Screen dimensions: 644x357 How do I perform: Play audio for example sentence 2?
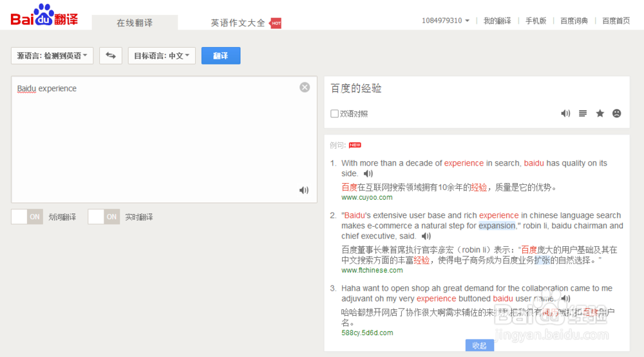426,236
